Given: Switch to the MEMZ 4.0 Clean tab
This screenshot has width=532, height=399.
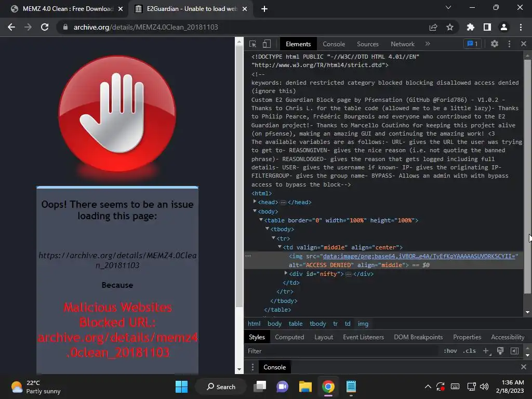Looking at the screenshot, I should click(64, 9).
